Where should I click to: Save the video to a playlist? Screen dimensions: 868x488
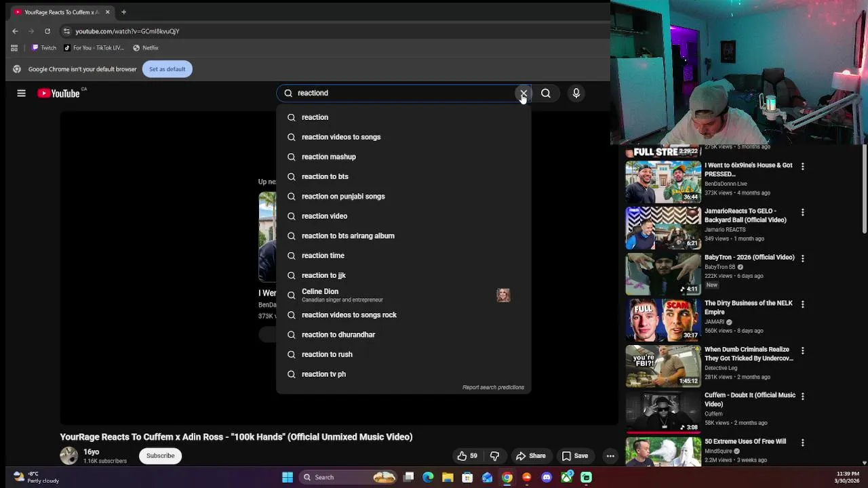click(574, 456)
